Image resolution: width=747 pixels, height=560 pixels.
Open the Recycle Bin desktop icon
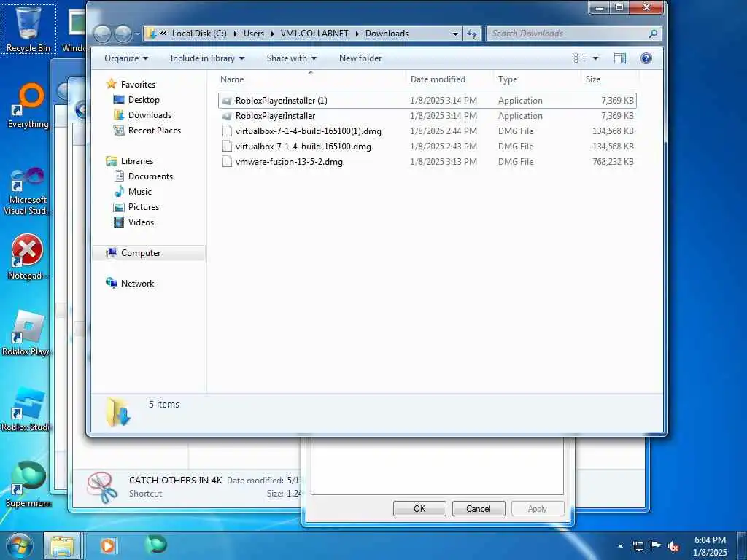pyautogui.click(x=28, y=28)
